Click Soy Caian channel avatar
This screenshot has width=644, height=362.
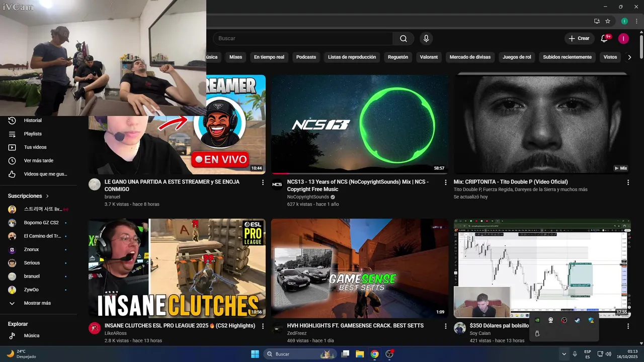pos(460,328)
